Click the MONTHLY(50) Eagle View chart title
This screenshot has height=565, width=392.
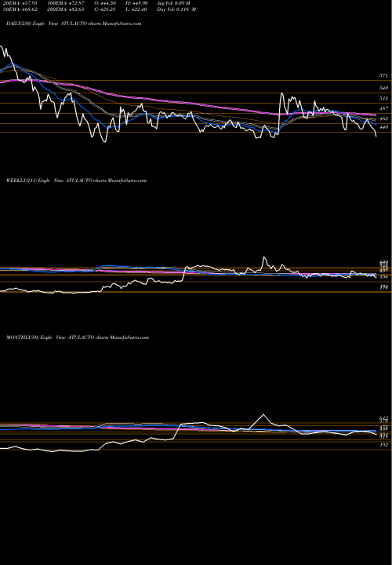pos(78,337)
